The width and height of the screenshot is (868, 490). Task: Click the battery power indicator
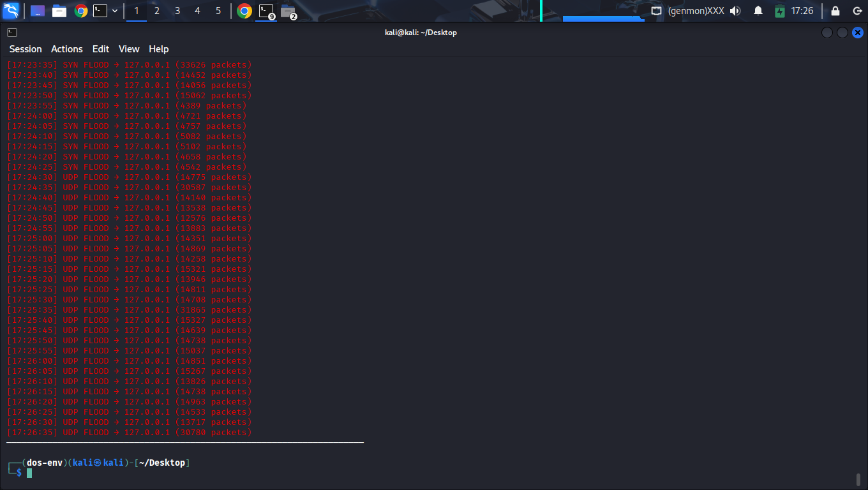(x=780, y=11)
